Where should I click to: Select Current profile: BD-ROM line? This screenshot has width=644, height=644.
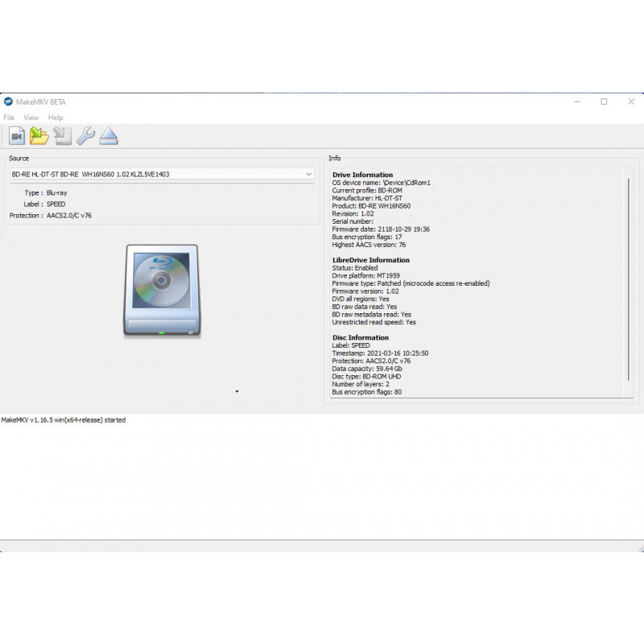click(x=367, y=191)
